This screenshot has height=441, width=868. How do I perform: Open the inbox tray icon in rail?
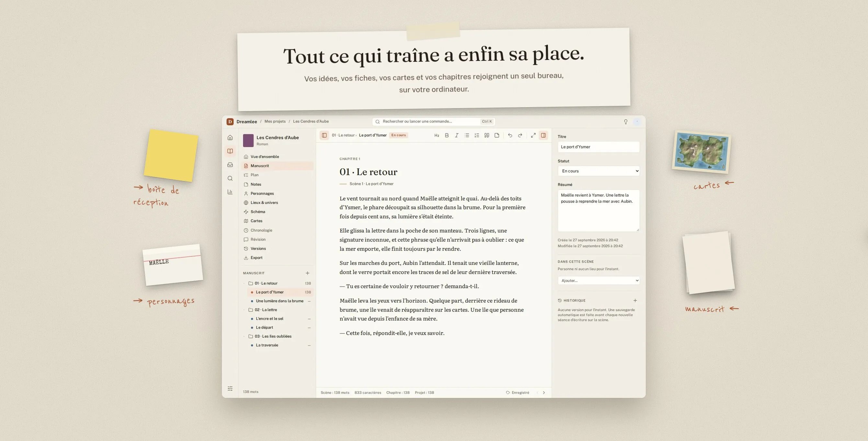coord(230,165)
